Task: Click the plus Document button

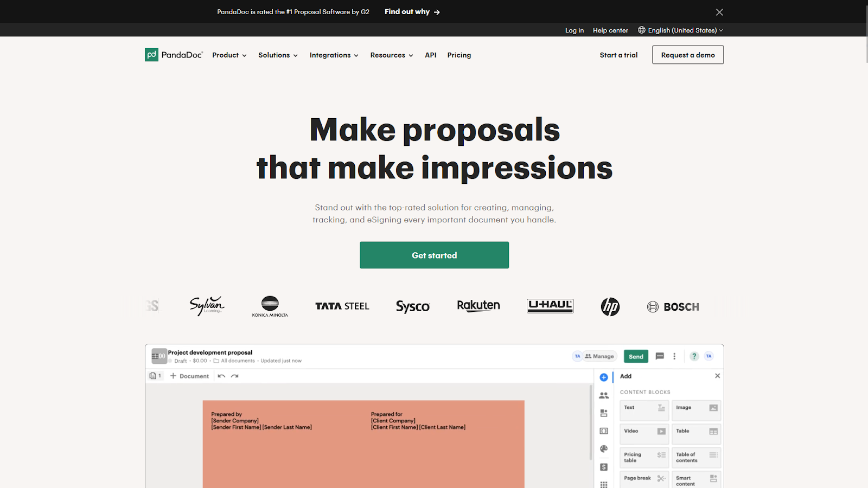Action: coord(189,376)
